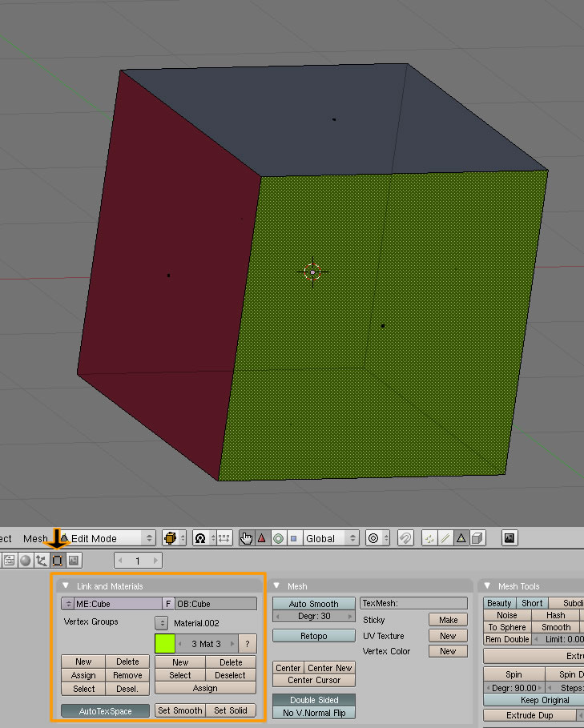Click Center New
This screenshot has width=584, height=728.
coord(330,668)
